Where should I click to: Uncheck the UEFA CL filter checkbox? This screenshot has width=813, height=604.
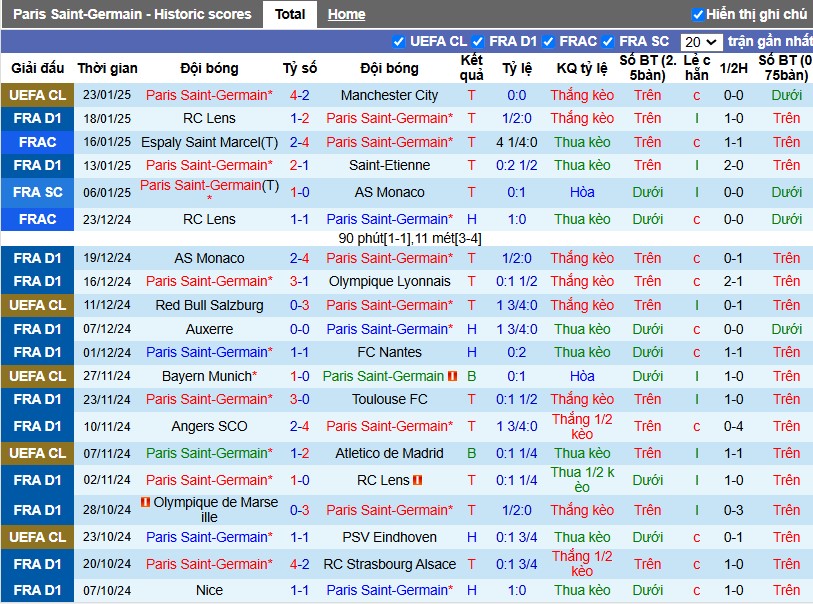pos(399,41)
